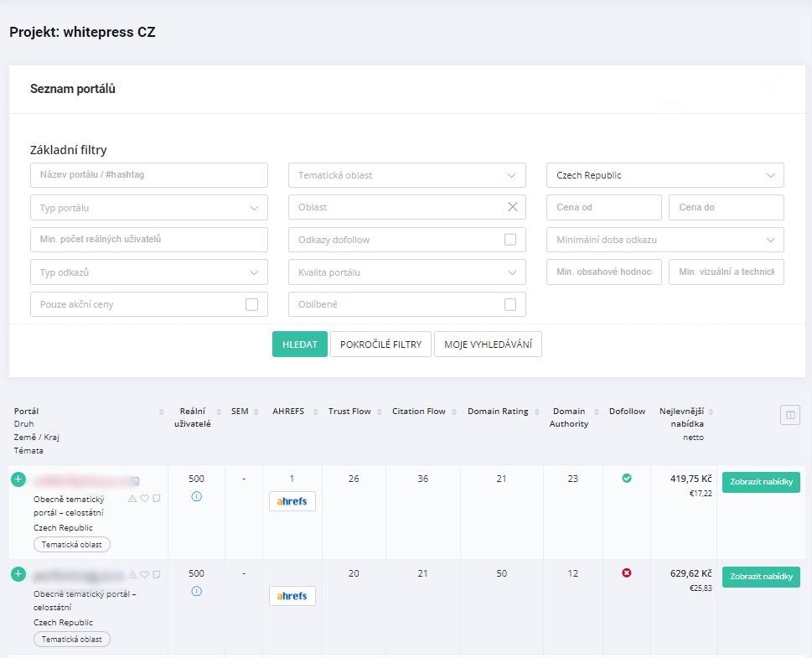This screenshot has width=812, height=658.
Task: Click the Tematická oblast tag in the 629,62 Kč row
Action: click(x=72, y=640)
